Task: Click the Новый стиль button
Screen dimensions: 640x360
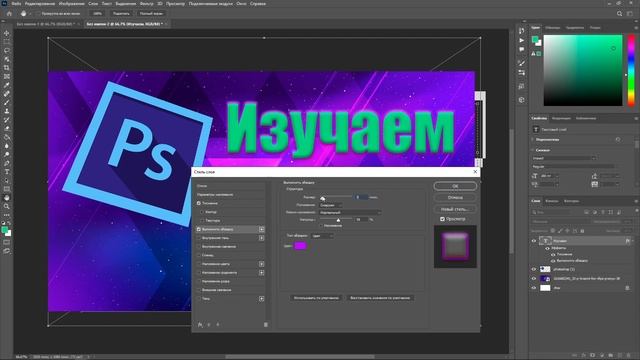Action: [455, 209]
